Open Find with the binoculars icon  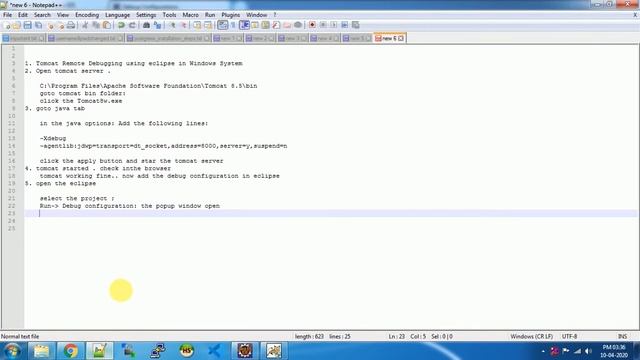[x=146, y=25]
